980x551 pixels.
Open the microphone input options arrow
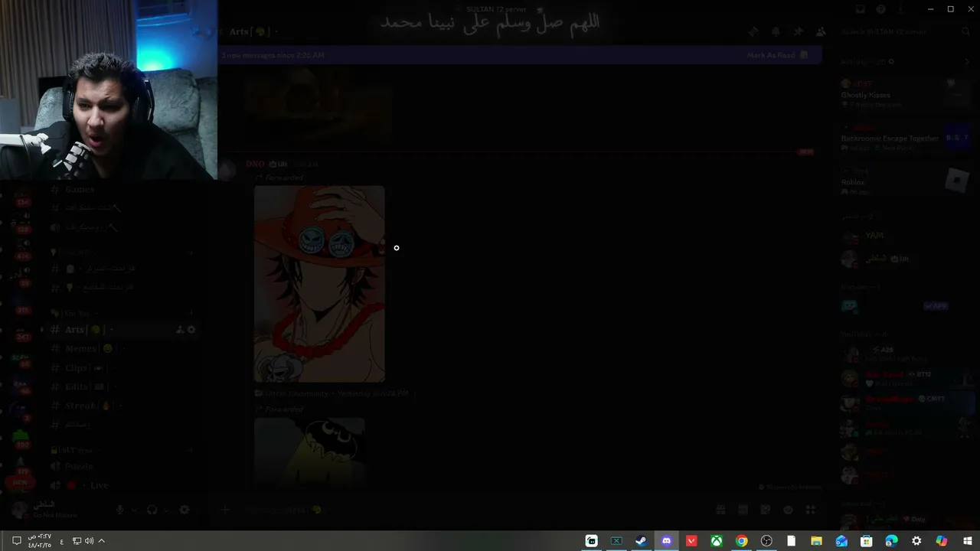(x=134, y=510)
